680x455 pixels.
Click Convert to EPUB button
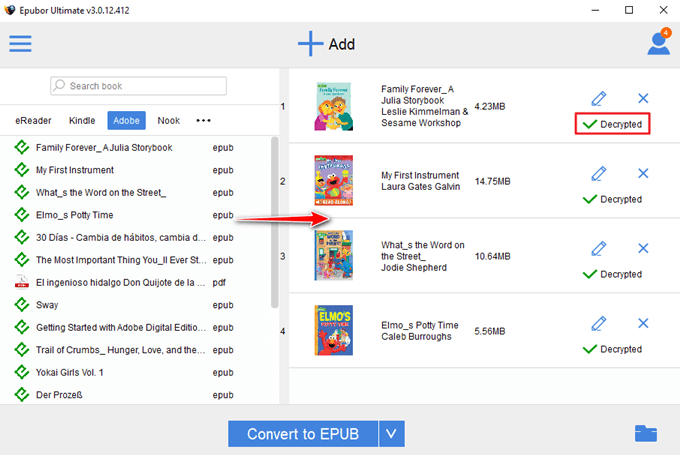pyautogui.click(x=303, y=433)
